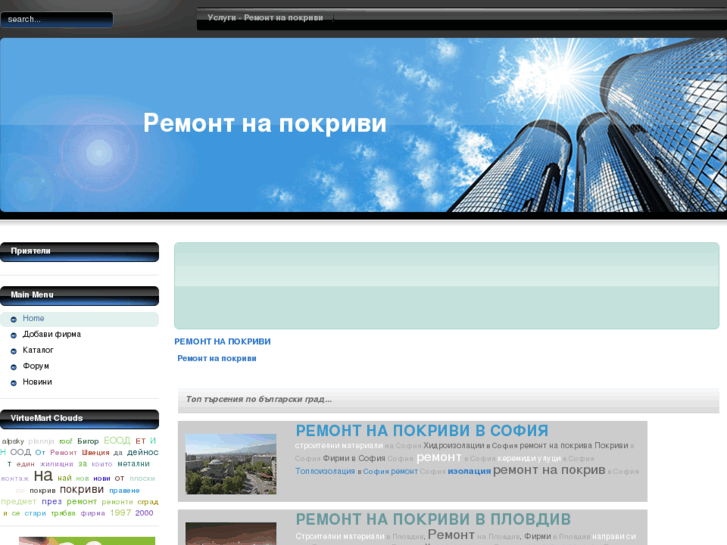727x545 pixels.
Task: Click the Sofia city photo thumbnail
Action: 231,464
